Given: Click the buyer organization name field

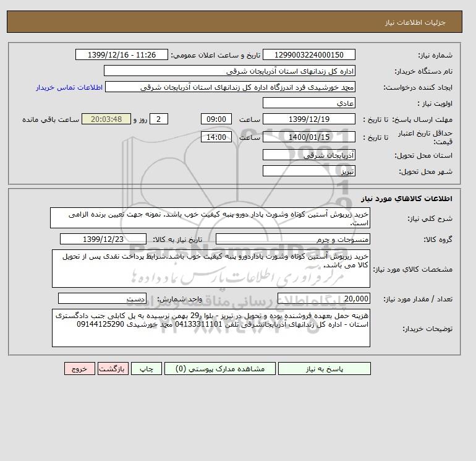Looking at the screenshot, I should coord(229,71).
